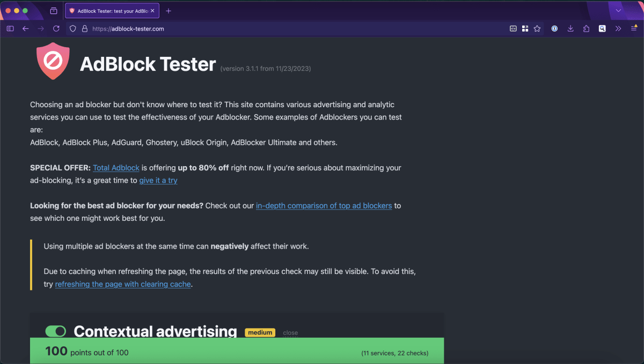Toggle Contextual advertising switch
This screenshot has height=364, width=644.
(56, 331)
